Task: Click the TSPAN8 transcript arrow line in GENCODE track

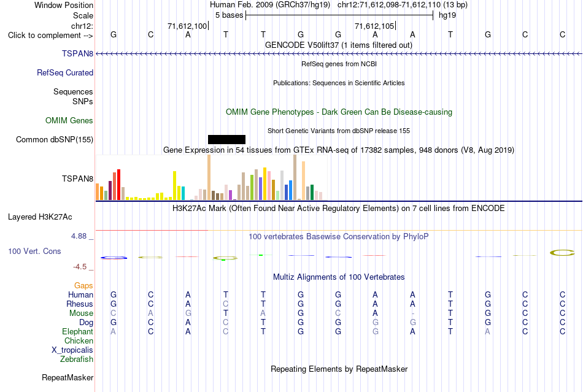Action: click(x=339, y=54)
